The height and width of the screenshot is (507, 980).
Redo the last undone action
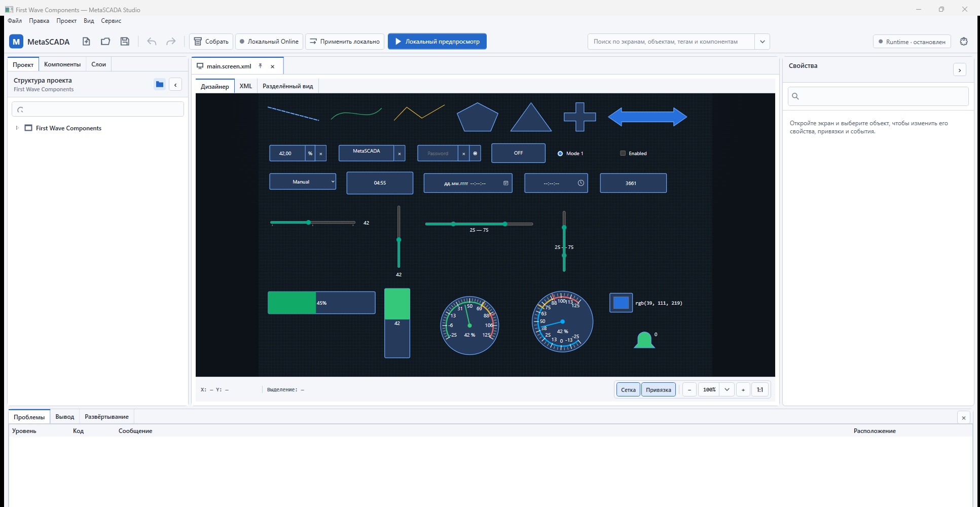pos(171,42)
